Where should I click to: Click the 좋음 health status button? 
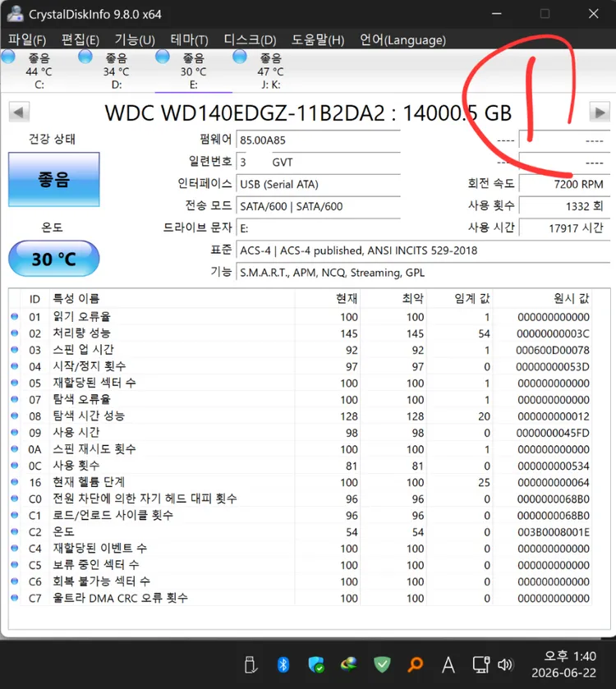coord(54,179)
